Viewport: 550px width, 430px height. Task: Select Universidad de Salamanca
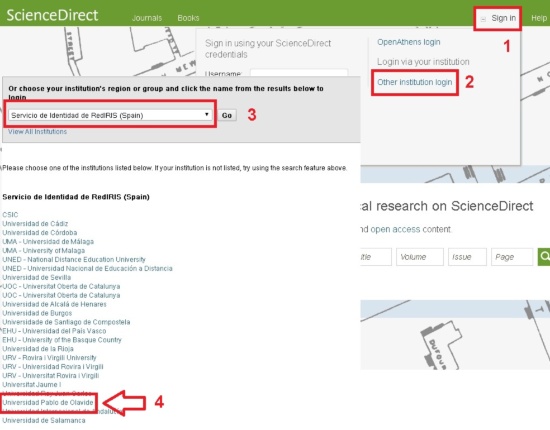pos(44,420)
